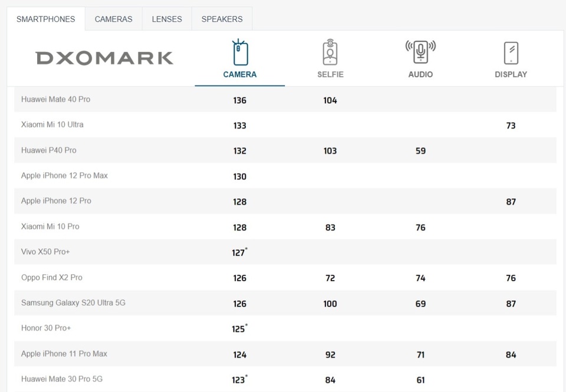The width and height of the screenshot is (566, 392).
Task: Click iPhone 11 Pro Max selfie score 92
Action: coord(330,355)
